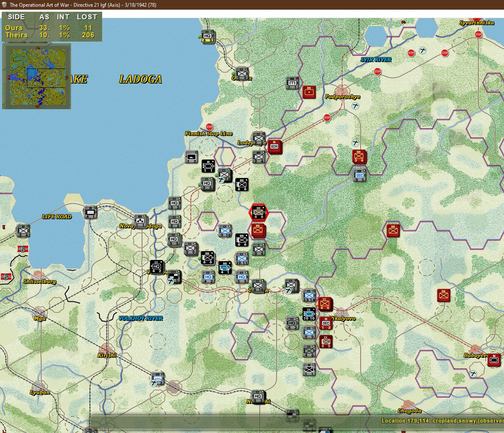504x433 pixels.
Task: Click the gray infantry division 9-9
Action: pos(190,249)
